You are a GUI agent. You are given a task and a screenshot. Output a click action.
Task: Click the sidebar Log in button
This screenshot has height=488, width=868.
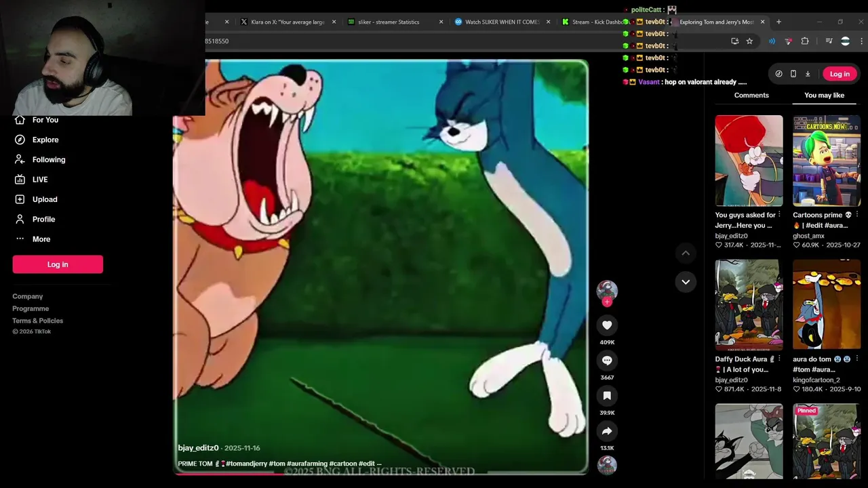(x=58, y=264)
